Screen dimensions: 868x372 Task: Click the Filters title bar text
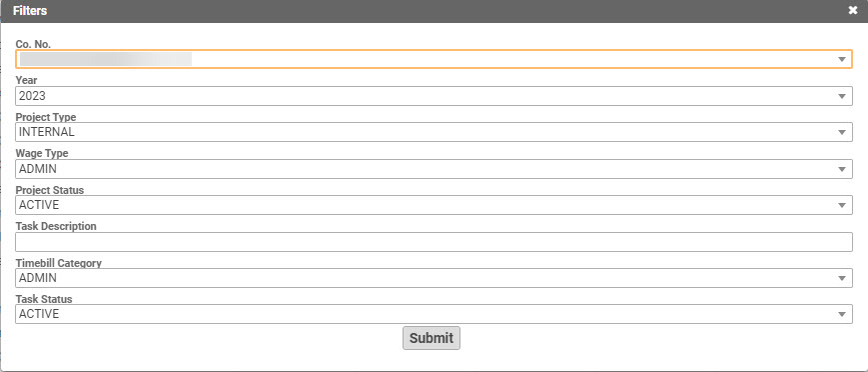[x=30, y=11]
